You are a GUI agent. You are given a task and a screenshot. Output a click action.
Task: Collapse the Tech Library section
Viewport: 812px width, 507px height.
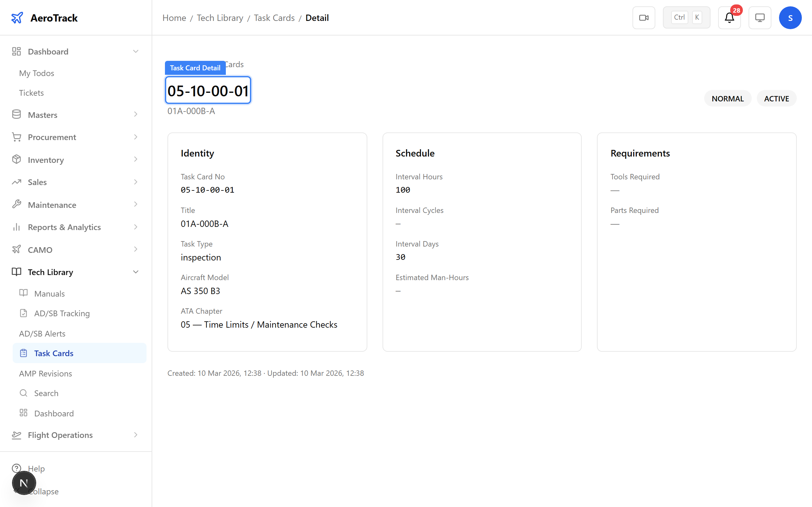tap(135, 272)
